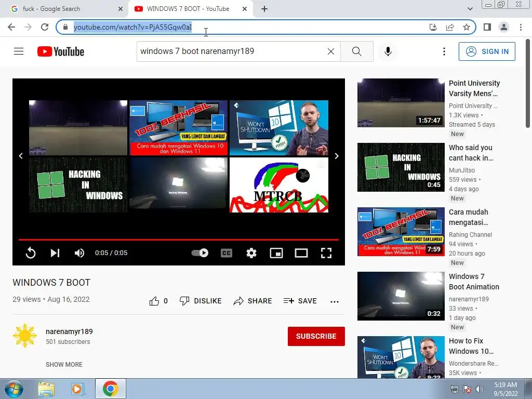The image size is (532, 399).
Task: Open YouTube settings three-dot menu
Action: (x=444, y=51)
